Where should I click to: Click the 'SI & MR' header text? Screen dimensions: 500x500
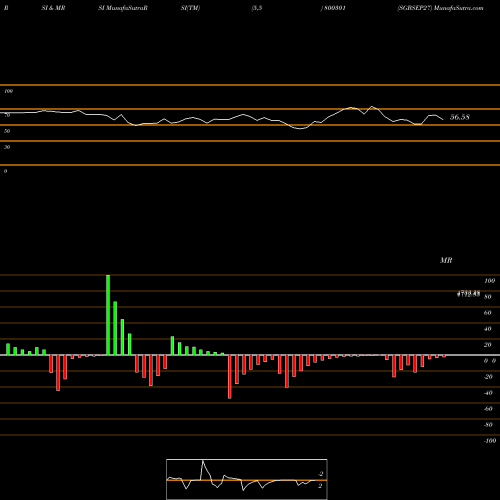coord(53,8)
